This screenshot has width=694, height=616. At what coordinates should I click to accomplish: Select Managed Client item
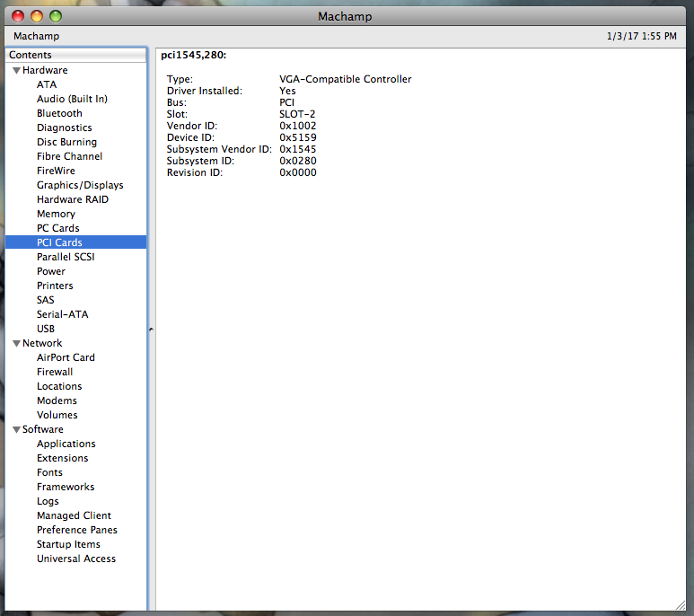click(x=74, y=515)
